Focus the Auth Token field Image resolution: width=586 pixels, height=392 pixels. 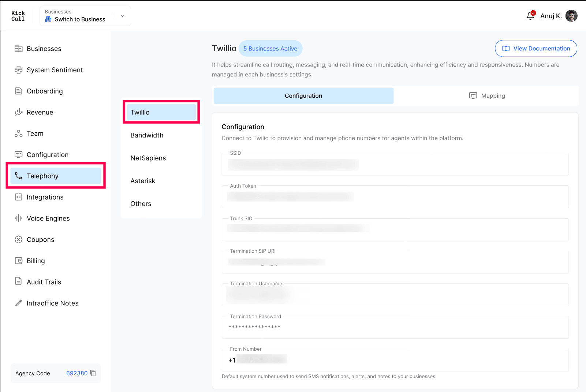point(395,197)
